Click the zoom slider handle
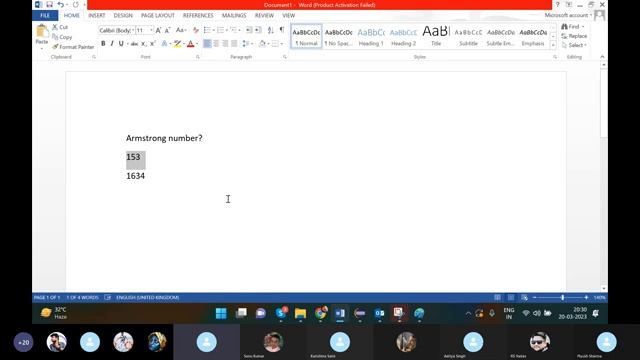Viewport: 640px width, 360px height. click(562, 298)
